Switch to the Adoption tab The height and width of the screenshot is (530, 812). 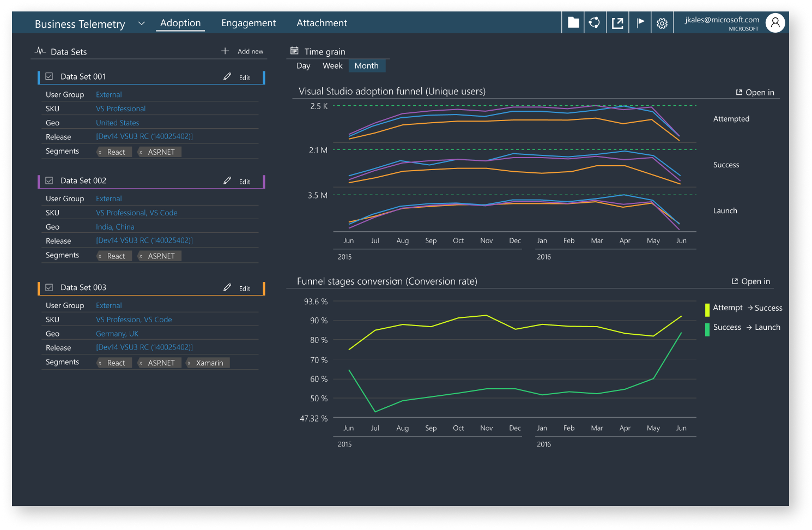coord(180,23)
